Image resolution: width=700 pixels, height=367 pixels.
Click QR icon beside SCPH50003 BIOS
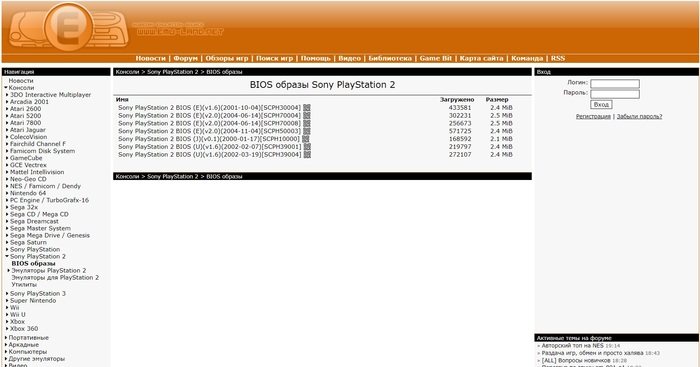(x=307, y=131)
